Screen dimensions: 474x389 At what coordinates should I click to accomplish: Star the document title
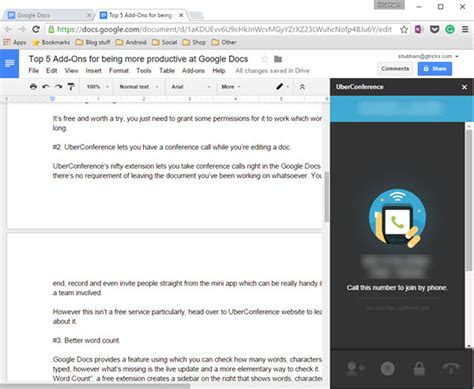tap(264, 59)
